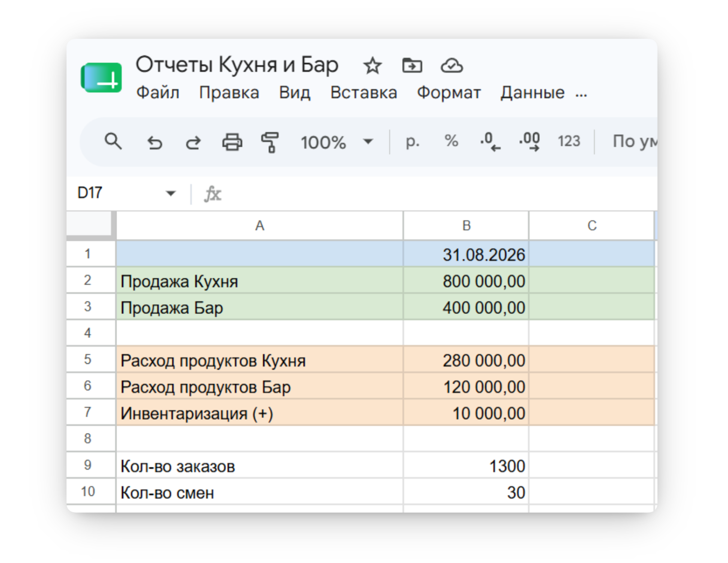The height and width of the screenshot is (563, 728).
Task: Open the Вид menu
Action: (x=295, y=92)
